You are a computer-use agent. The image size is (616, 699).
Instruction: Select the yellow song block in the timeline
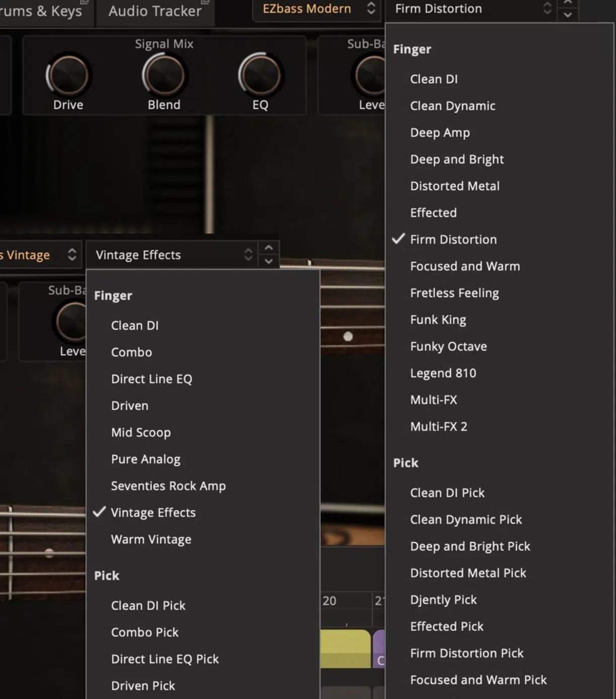[345, 649]
